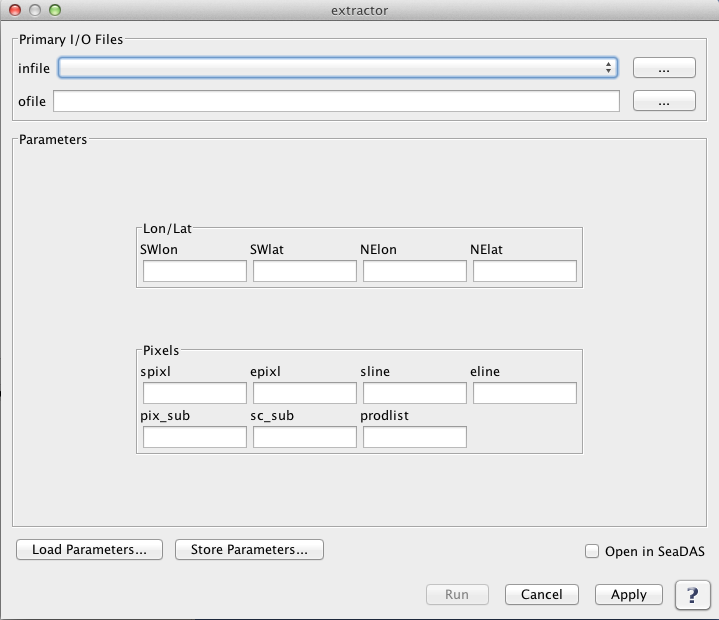This screenshot has height=620, width=719.
Task: Focus the NElat input box
Action: coord(525,271)
